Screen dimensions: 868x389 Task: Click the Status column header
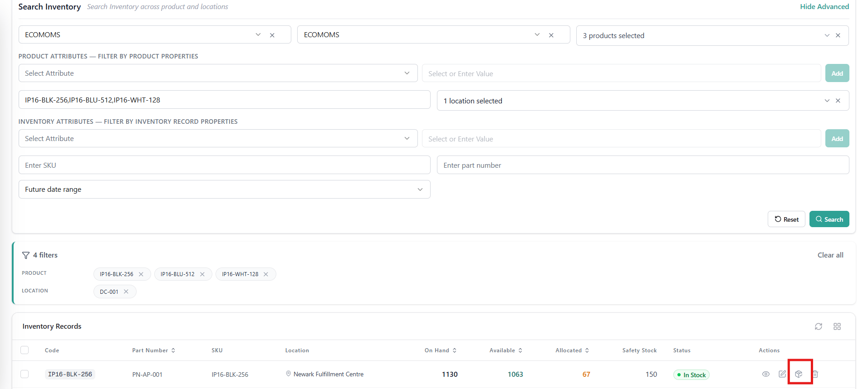(x=682, y=350)
